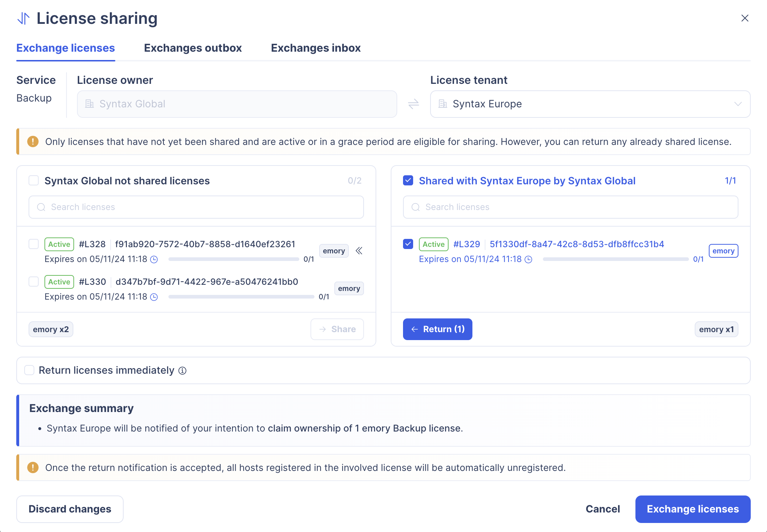Click the L329 license usage progress bar
This screenshot has width=767, height=532.
(x=615, y=259)
